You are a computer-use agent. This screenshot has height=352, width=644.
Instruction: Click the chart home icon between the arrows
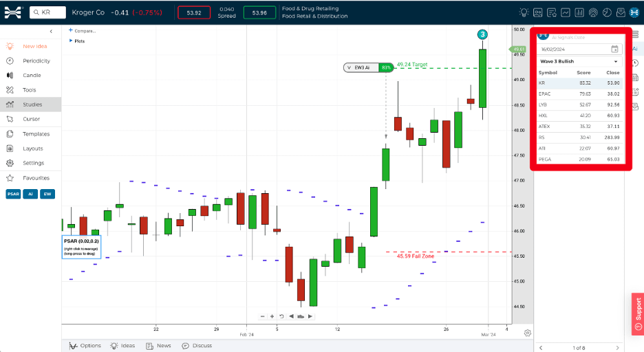301,316
